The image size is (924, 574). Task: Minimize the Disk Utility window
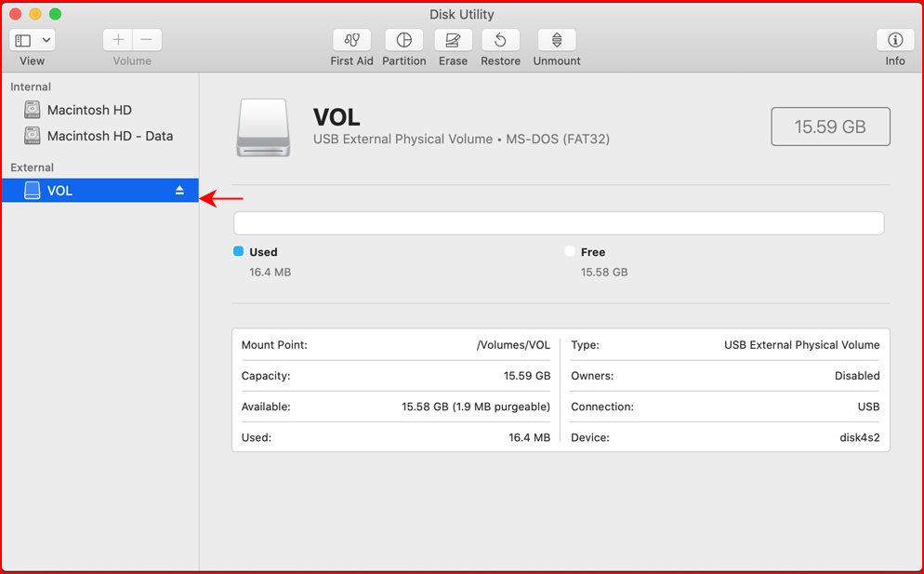coord(35,14)
